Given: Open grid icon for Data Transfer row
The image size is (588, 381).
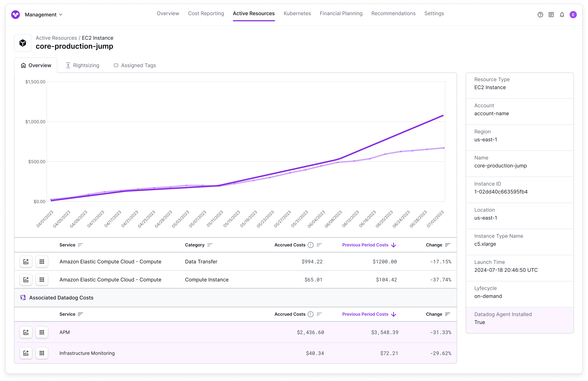Looking at the screenshot, I should click(42, 261).
